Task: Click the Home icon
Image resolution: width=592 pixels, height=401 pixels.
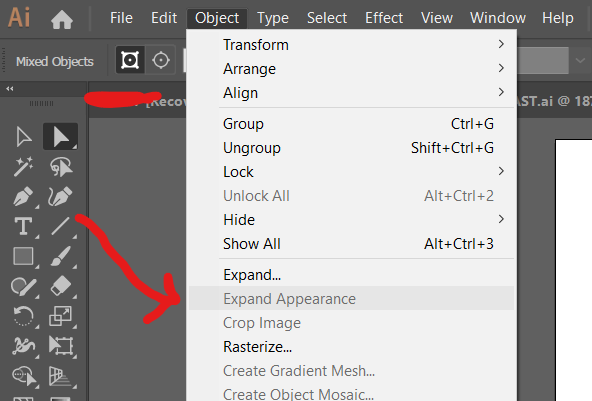Action: point(62,20)
